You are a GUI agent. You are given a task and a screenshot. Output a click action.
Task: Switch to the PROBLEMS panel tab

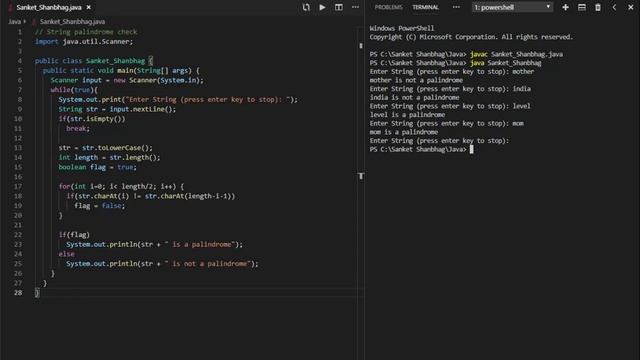tap(388, 7)
